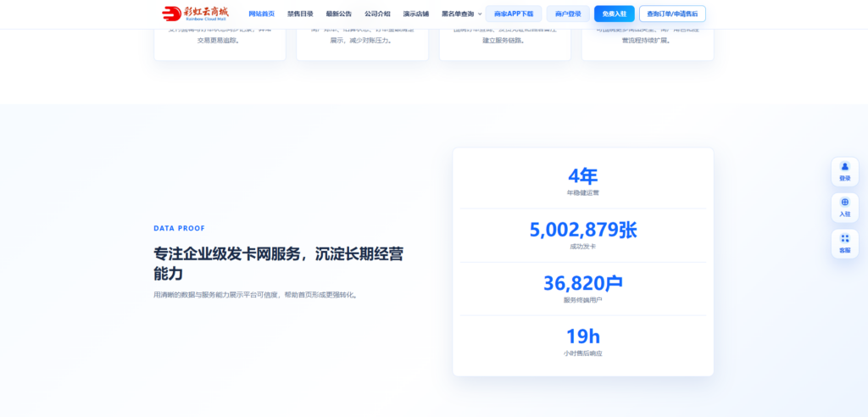Click the 年稳健运营 caption
This screenshot has height=417, width=868.
pyautogui.click(x=583, y=192)
